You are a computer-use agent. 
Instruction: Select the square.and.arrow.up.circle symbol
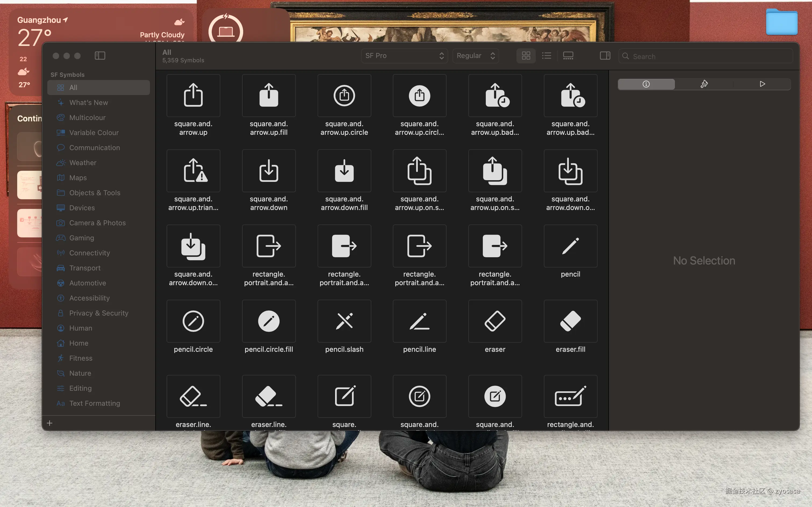point(344,96)
